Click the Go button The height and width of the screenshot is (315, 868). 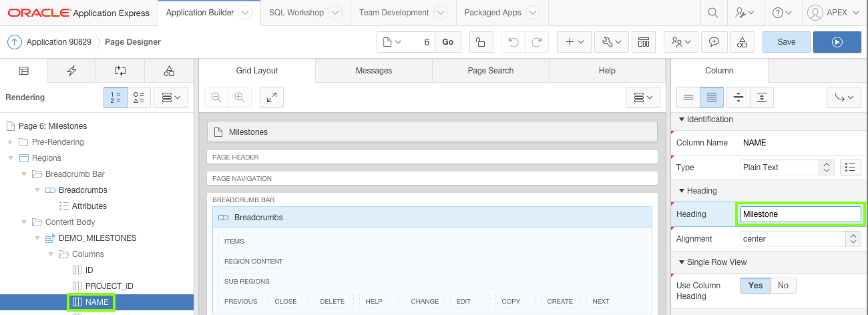(447, 42)
